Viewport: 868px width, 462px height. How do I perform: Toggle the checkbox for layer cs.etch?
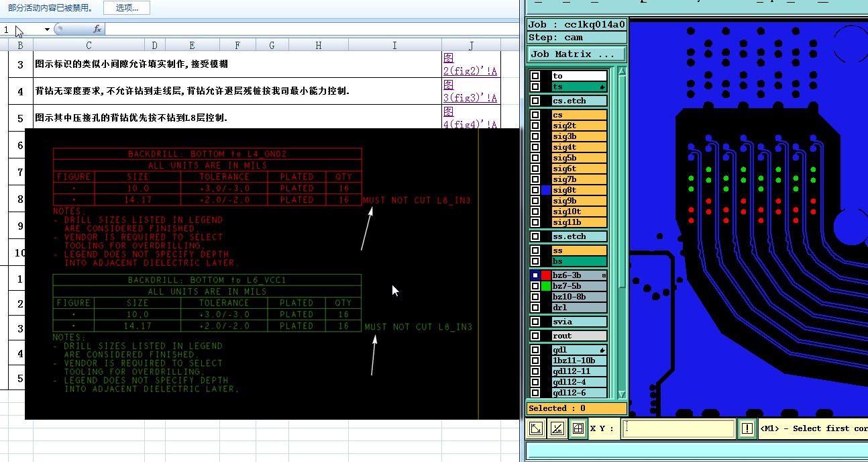click(535, 101)
